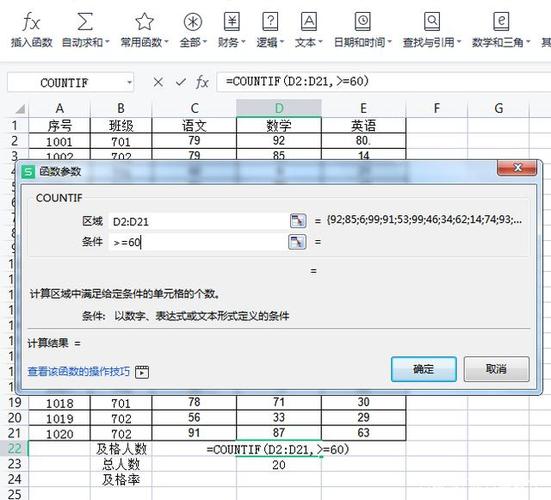Click the 条件 input field >=60
The height and width of the screenshot is (500, 551).
(x=198, y=242)
